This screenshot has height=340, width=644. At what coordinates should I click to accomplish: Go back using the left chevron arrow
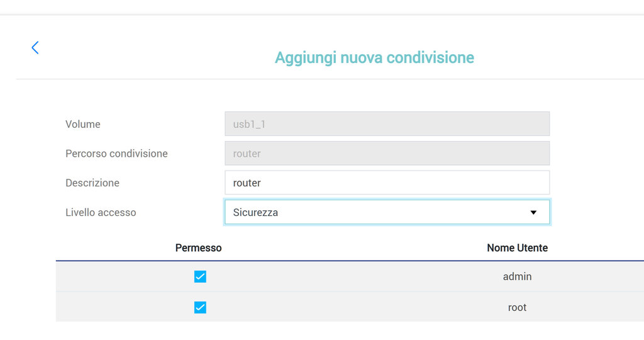tap(35, 48)
